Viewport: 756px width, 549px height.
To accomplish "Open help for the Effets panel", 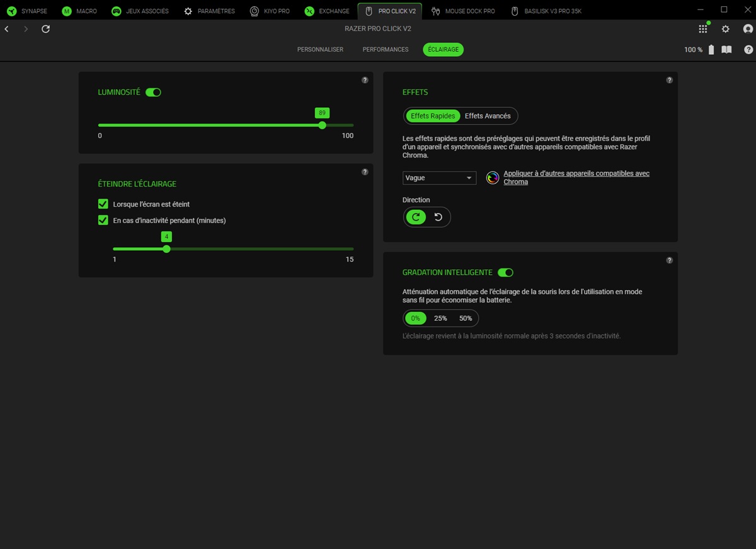I will (x=669, y=80).
